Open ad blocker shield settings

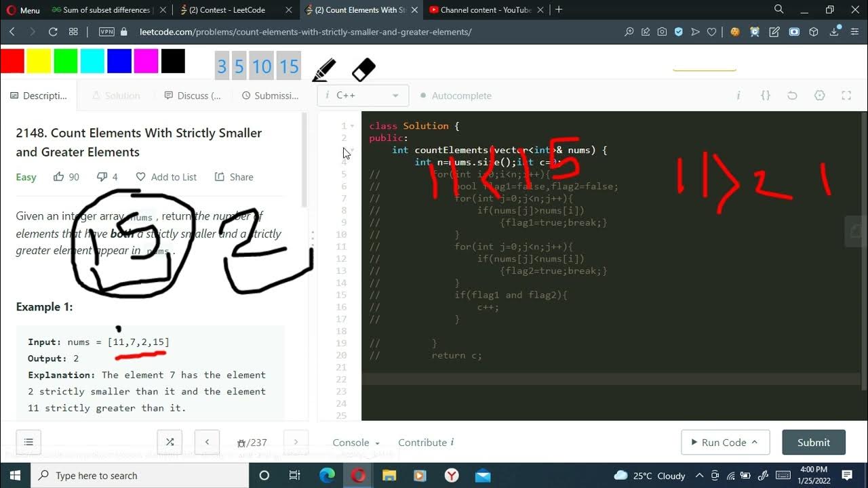pyautogui.click(x=678, y=32)
